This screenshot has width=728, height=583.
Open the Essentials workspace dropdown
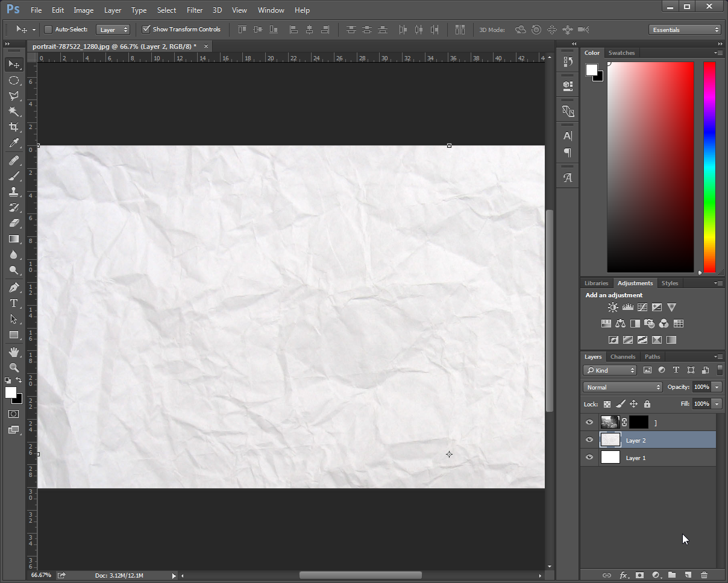click(x=685, y=30)
